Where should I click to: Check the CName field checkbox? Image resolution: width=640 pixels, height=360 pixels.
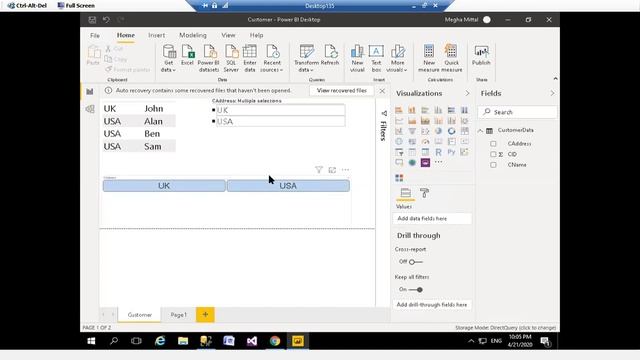pos(493,165)
